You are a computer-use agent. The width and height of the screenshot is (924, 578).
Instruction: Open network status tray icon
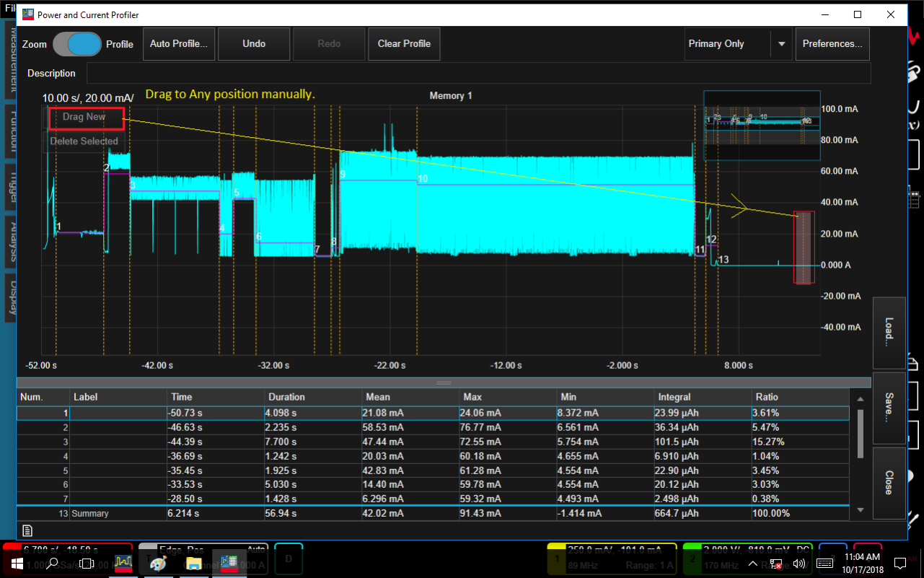pos(775,563)
